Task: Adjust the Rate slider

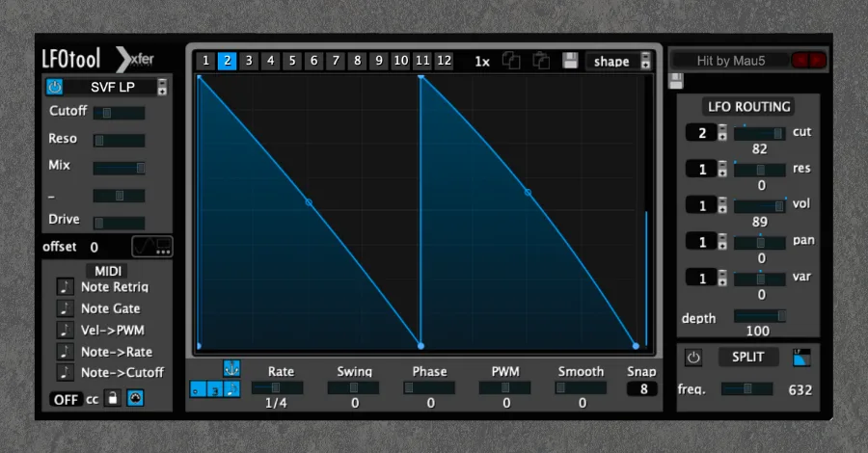Action: coord(278,387)
